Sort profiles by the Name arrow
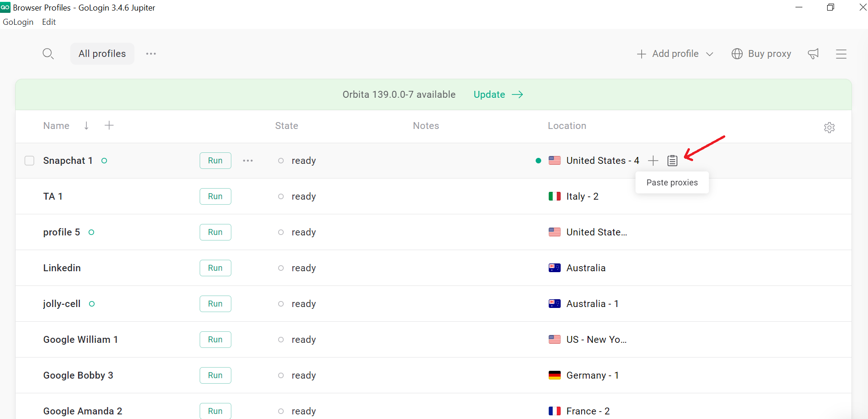Screen dimensions: 868x419 click(86, 126)
